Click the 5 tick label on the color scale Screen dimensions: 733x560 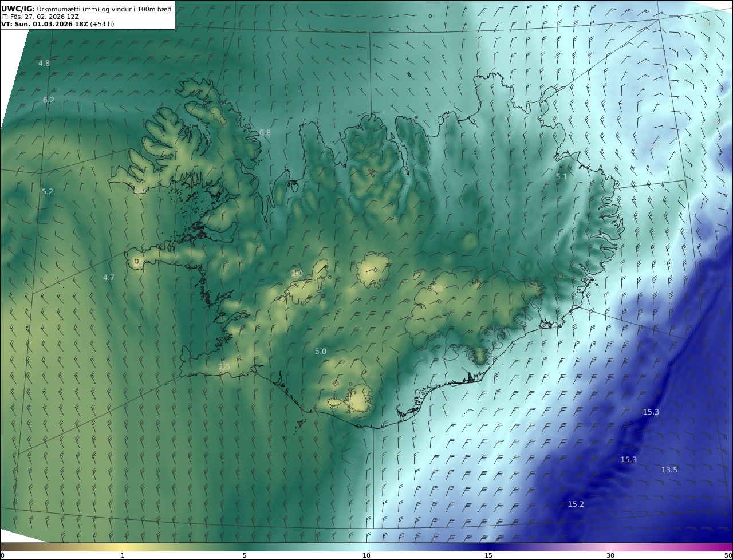[x=245, y=555]
